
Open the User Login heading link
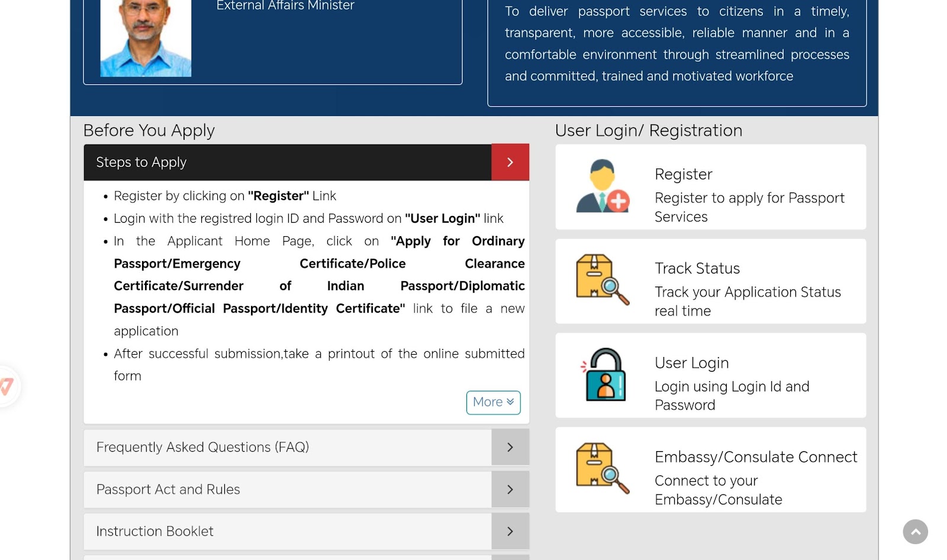click(691, 363)
